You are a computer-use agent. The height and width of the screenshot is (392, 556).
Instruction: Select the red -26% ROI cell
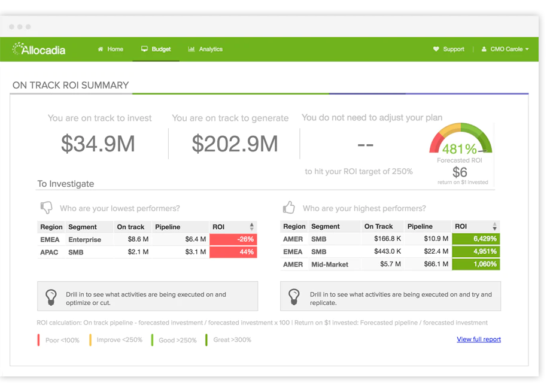tap(233, 239)
